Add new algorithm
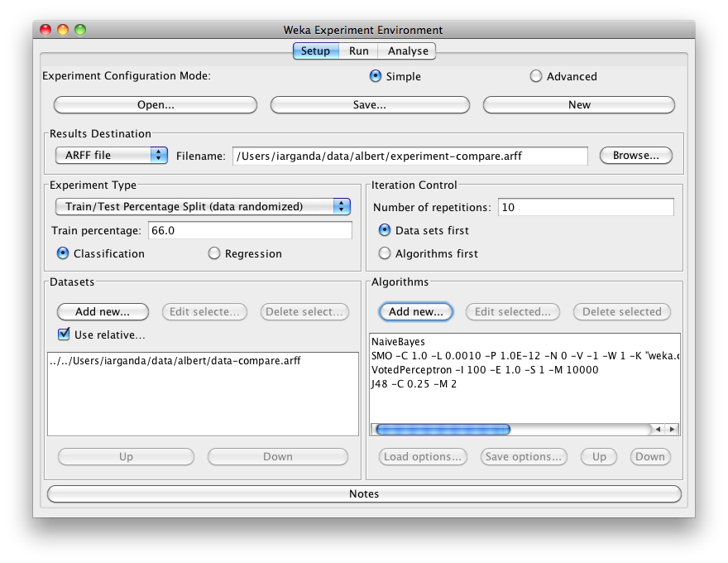The image size is (728, 563). point(415,311)
